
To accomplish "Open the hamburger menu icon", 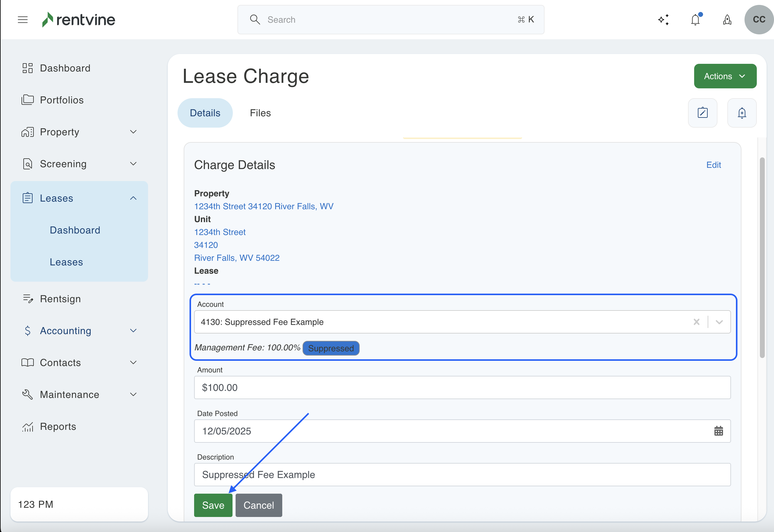I will (x=23, y=20).
